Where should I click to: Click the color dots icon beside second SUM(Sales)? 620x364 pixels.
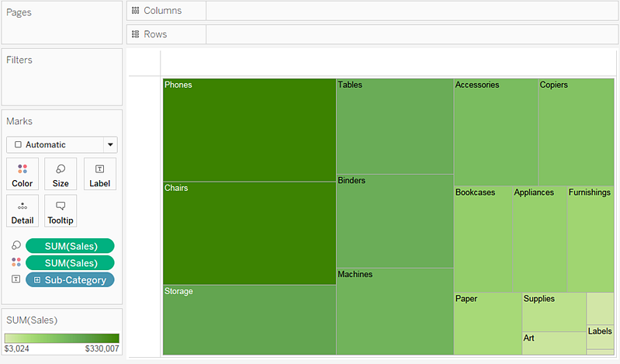point(16,263)
